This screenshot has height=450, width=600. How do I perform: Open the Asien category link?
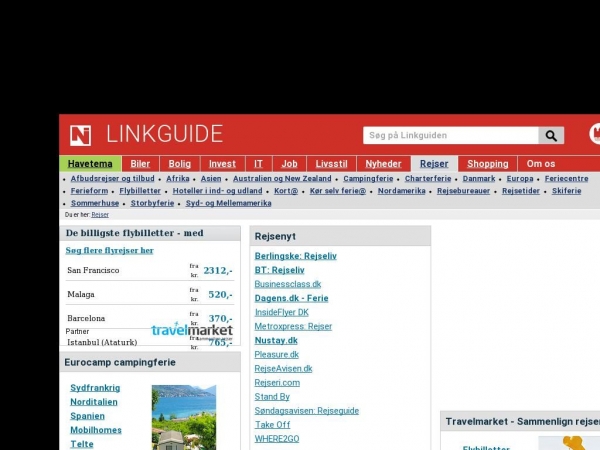211,178
